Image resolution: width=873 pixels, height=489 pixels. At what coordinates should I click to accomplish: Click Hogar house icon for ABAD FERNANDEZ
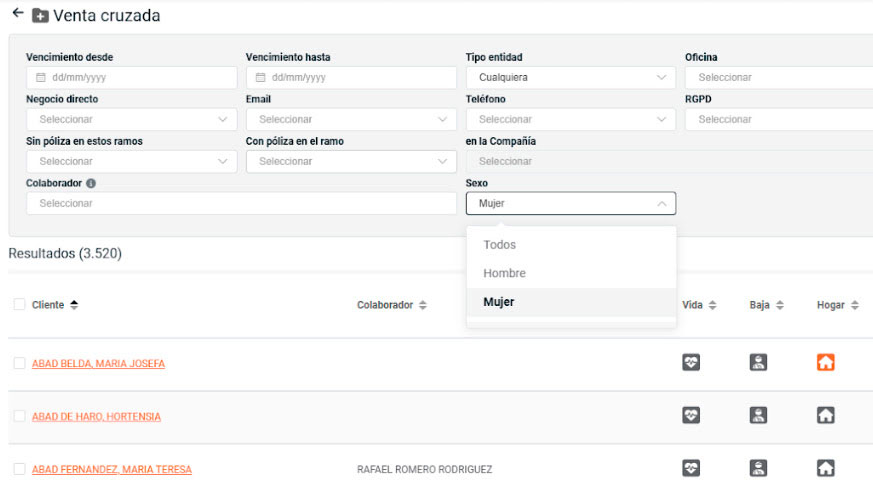click(x=825, y=468)
